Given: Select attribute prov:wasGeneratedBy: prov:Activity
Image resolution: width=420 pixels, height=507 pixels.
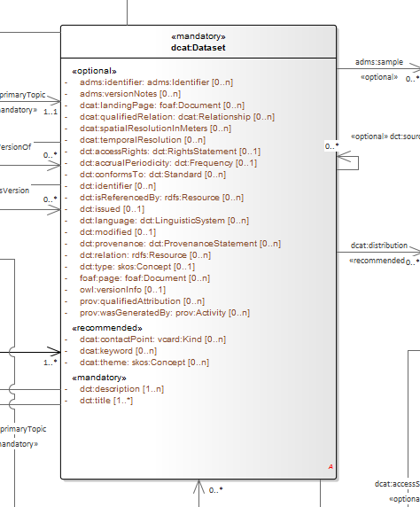Looking at the screenshot, I should point(165,313).
